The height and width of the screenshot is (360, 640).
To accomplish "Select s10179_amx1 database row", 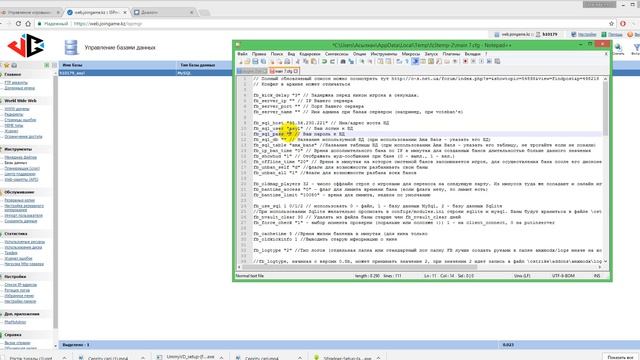I will coord(145,73).
